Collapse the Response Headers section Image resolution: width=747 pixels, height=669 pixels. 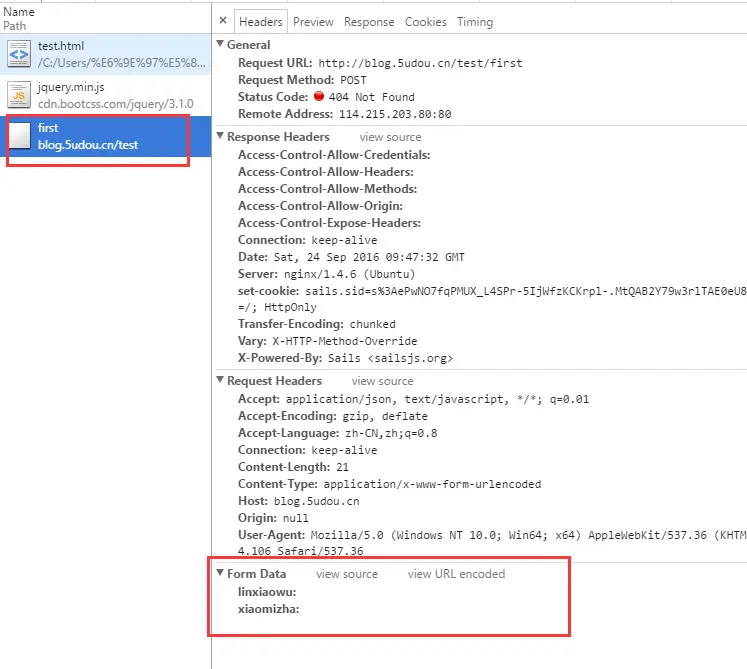tap(220, 136)
